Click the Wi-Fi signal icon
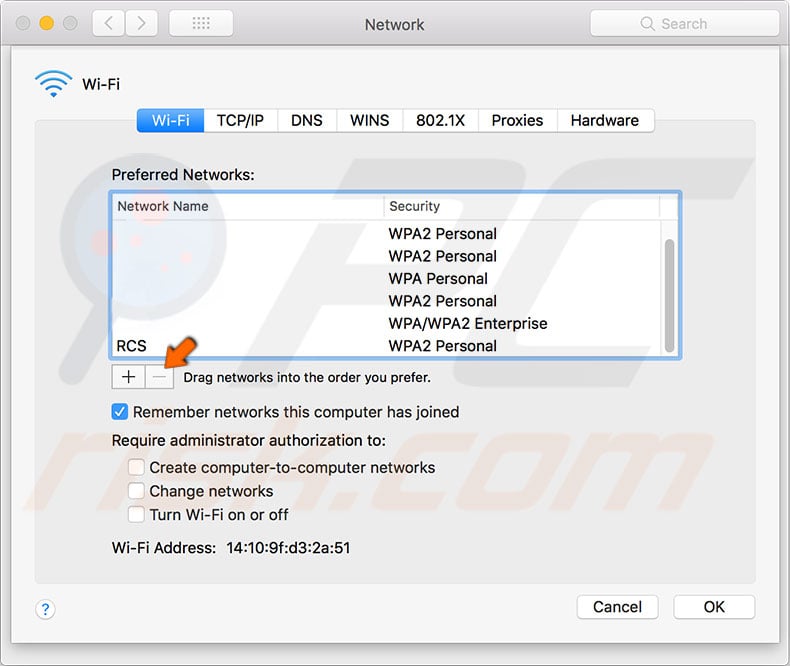The image size is (790, 666). click(53, 84)
